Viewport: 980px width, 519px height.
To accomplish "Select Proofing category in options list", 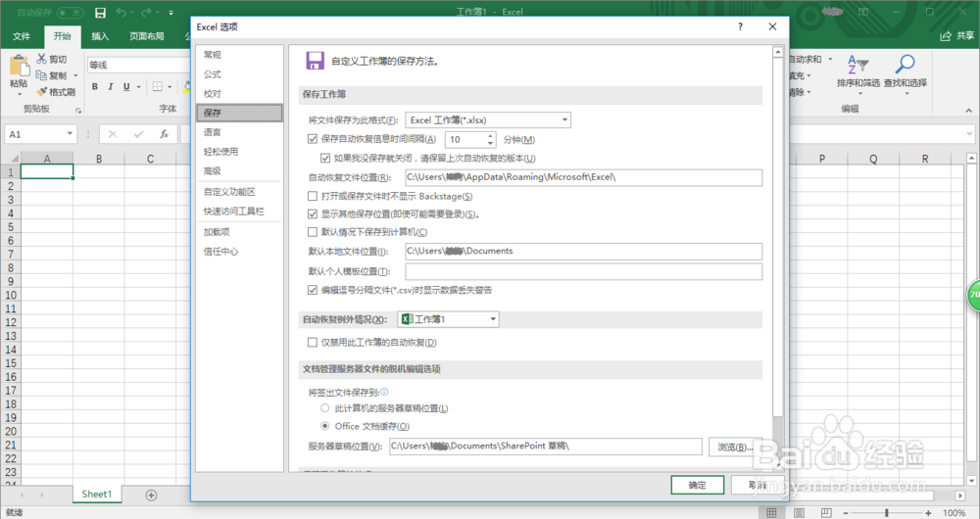I will (239, 94).
